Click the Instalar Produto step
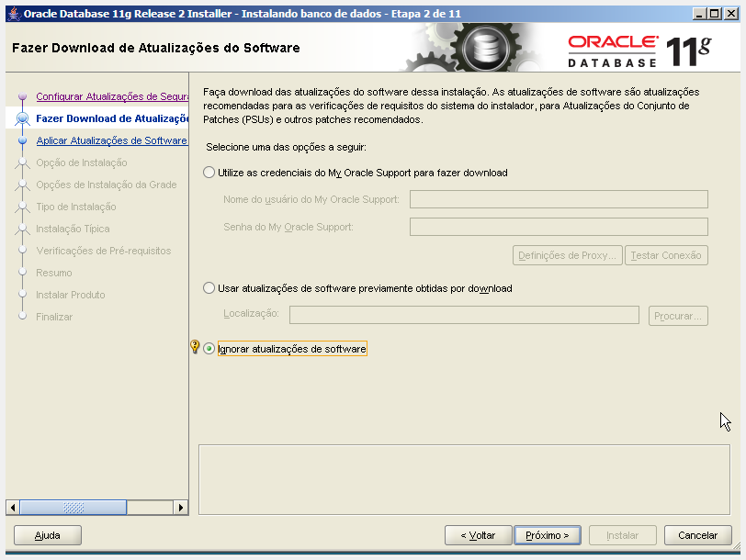The width and height of the screenshot is (746, 560). [x=71, y=295]
